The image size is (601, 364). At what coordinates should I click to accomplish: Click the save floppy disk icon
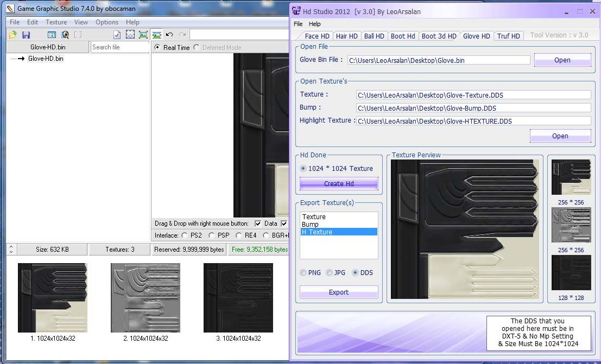[x=26, y=35]
